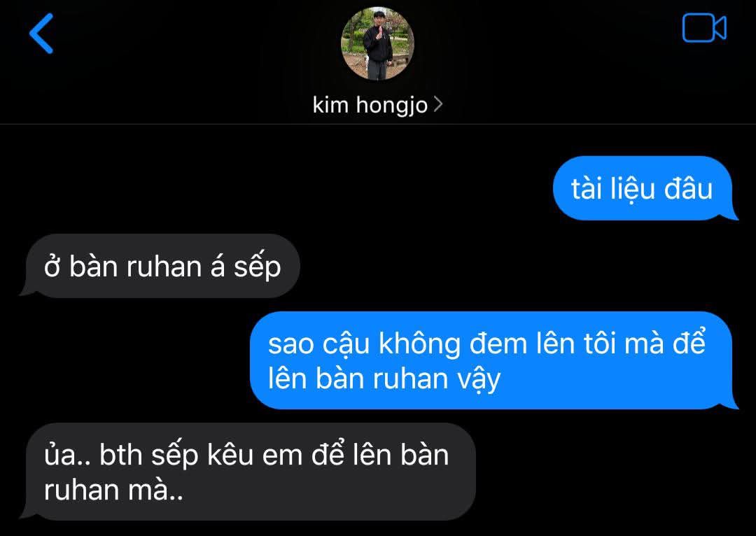Tap the contact name kim hongjo
756x536 pixels.
point(370,105)
